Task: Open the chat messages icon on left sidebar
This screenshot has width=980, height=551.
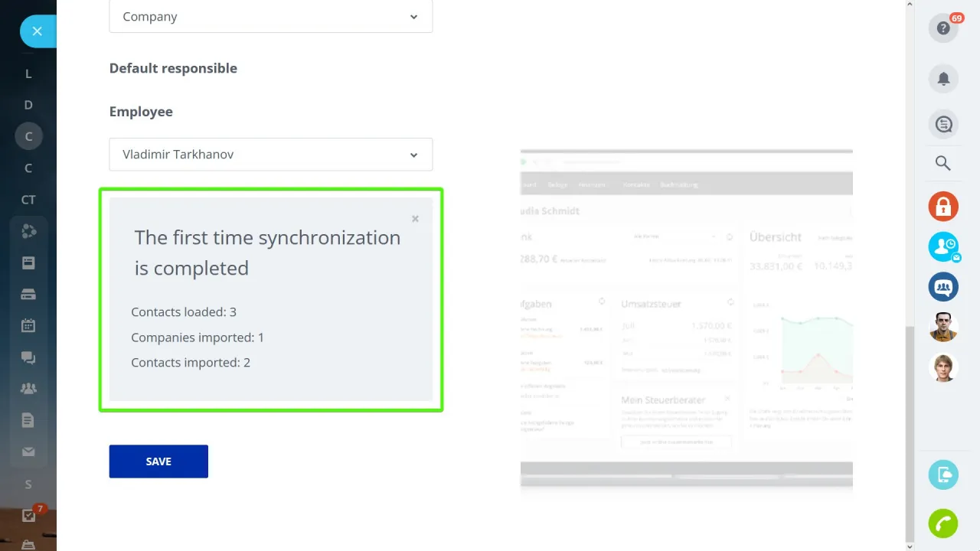Action: point(28,357)
